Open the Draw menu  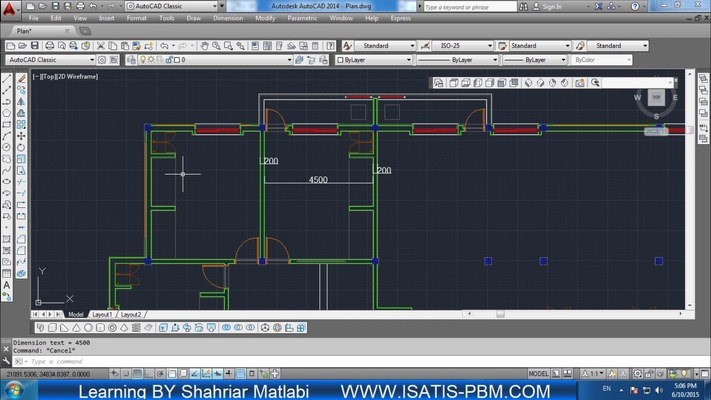(194, 18)
